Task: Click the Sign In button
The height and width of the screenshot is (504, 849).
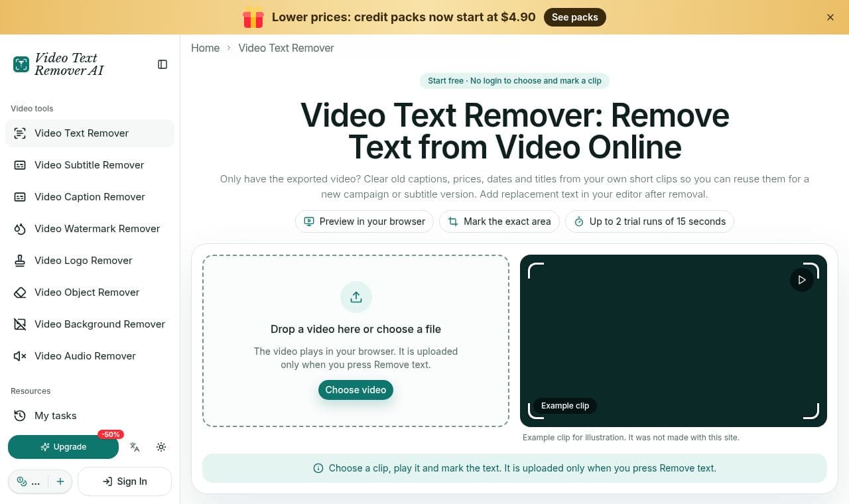Action: (x=125, y=481)
